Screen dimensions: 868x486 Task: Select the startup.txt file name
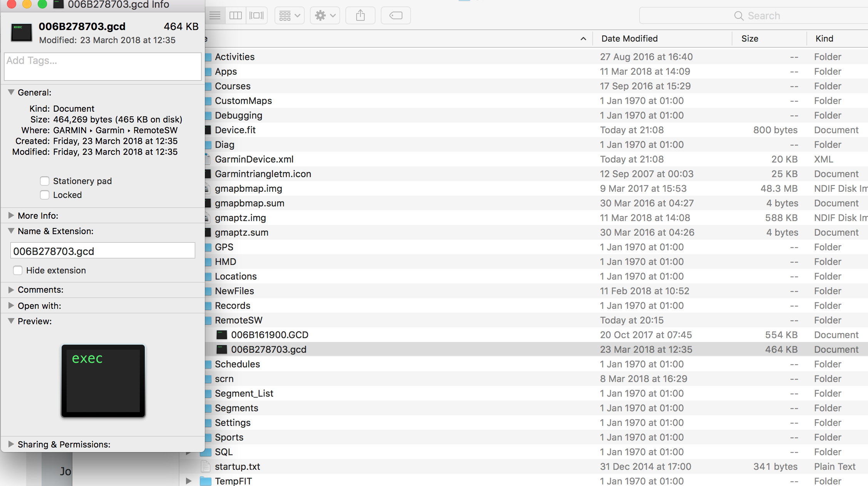(x=237, y=466)
